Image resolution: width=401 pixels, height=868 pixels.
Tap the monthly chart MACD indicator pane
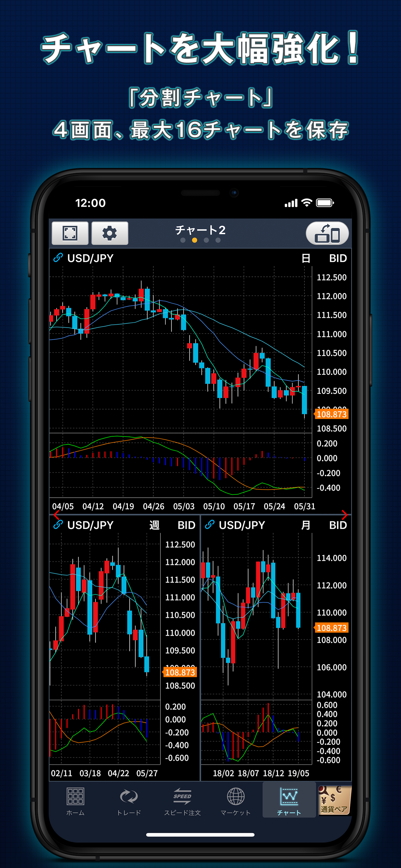coord(256,732)
